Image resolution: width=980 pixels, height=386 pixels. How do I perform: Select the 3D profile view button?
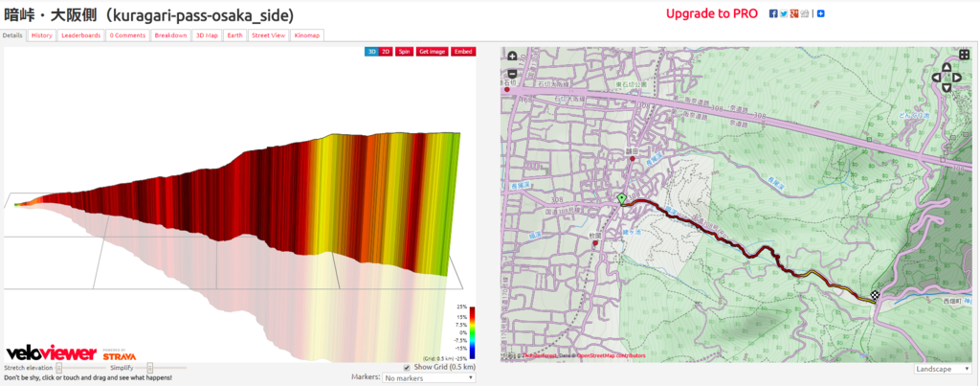[372, 52]
